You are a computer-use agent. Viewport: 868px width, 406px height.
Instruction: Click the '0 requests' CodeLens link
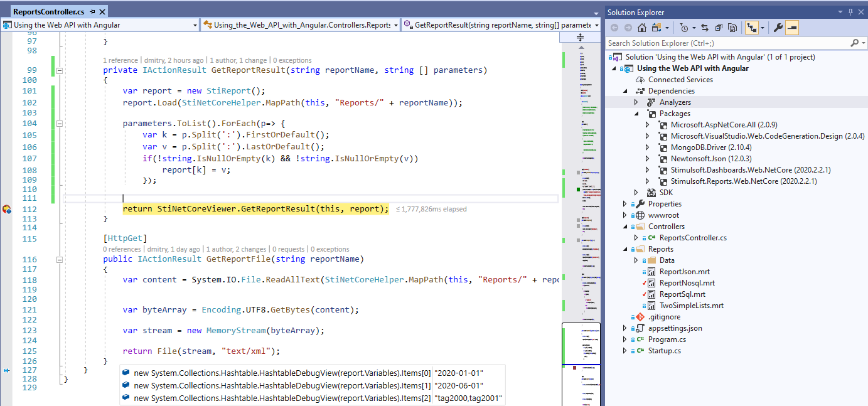[x=289, y=249]
